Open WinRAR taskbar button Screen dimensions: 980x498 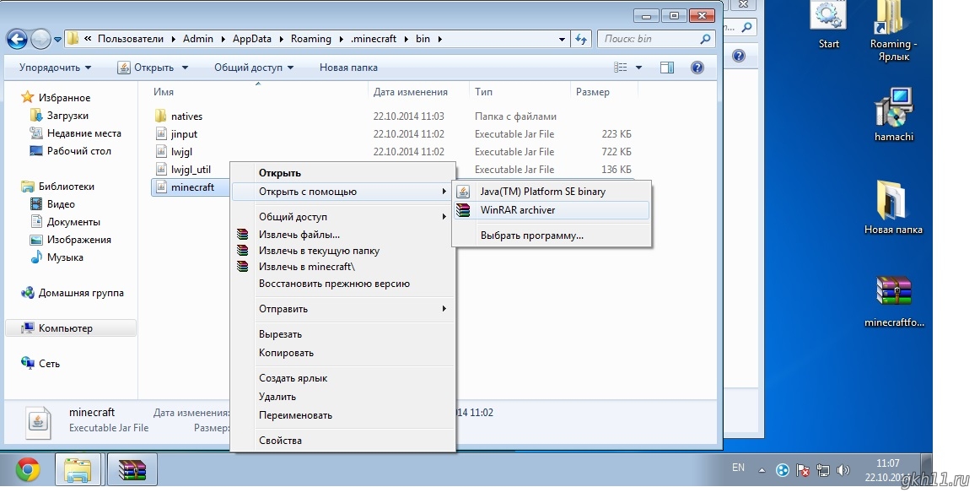132,470
